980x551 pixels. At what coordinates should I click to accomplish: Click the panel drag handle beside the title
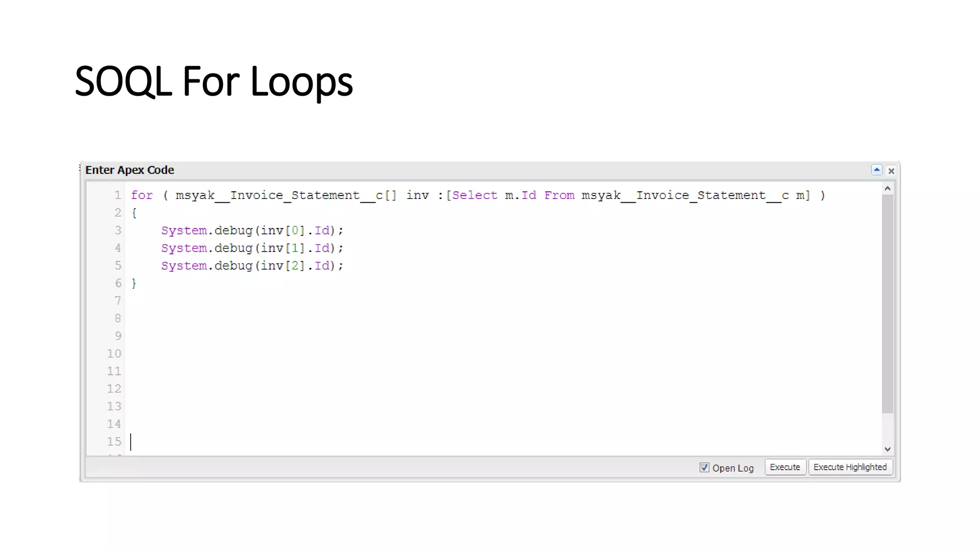[x=80, y=168]
